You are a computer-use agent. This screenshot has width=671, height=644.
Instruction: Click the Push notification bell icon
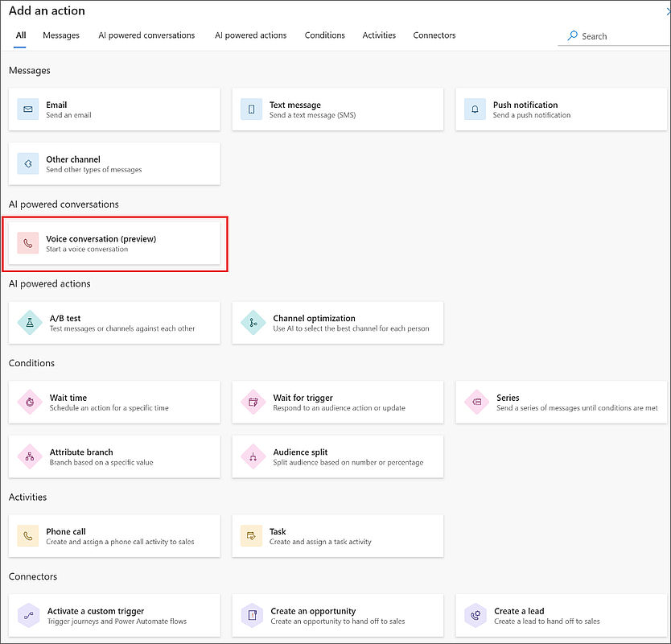pyautogui.click(x=475, y=109)
